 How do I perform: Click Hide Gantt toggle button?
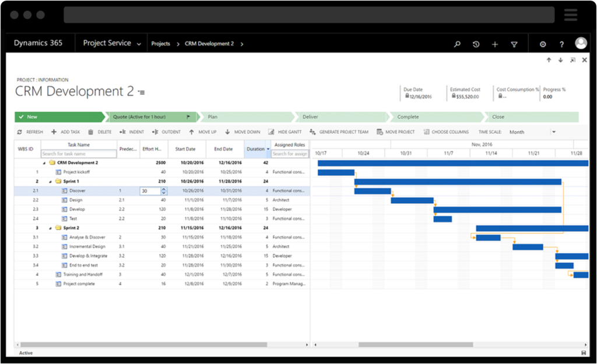pyautogui.click(x=285, y=132)
